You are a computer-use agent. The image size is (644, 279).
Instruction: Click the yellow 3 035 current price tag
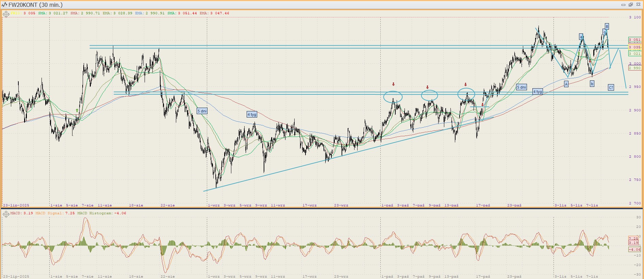[634, 47]
